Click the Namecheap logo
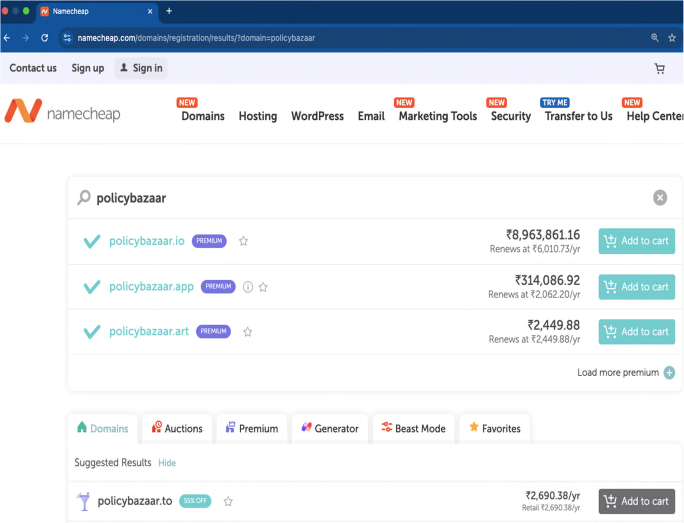The image size is (684, 523). pyautogui.click(x=62, y=111)
